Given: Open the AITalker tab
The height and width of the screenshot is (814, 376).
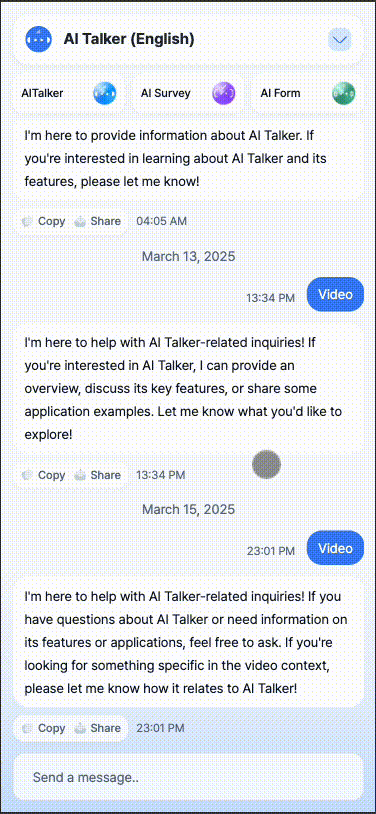Looking at the screenshot, I should [x=69, y=94].
